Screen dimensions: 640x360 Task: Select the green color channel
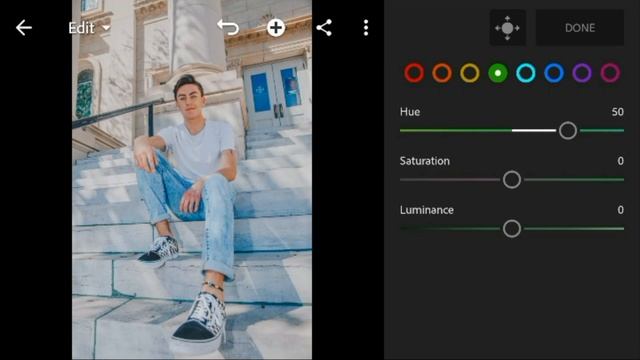[x=498, y=73]
